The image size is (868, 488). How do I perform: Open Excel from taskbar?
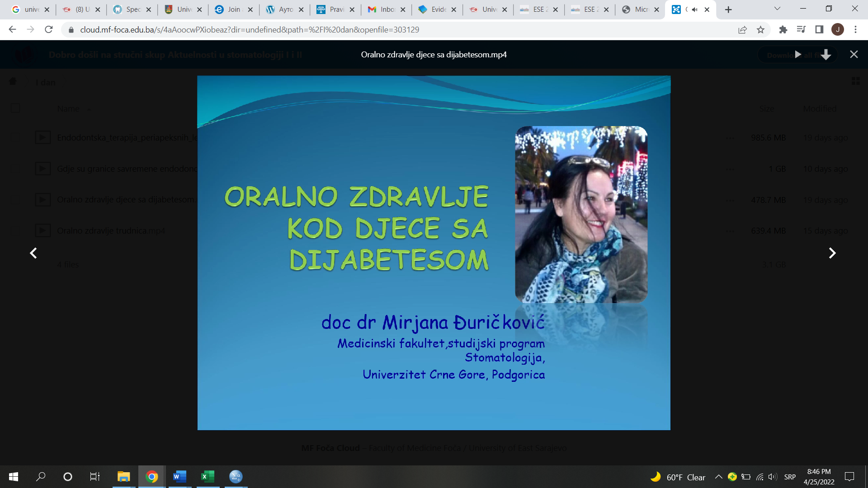click(x=208, y=477)
